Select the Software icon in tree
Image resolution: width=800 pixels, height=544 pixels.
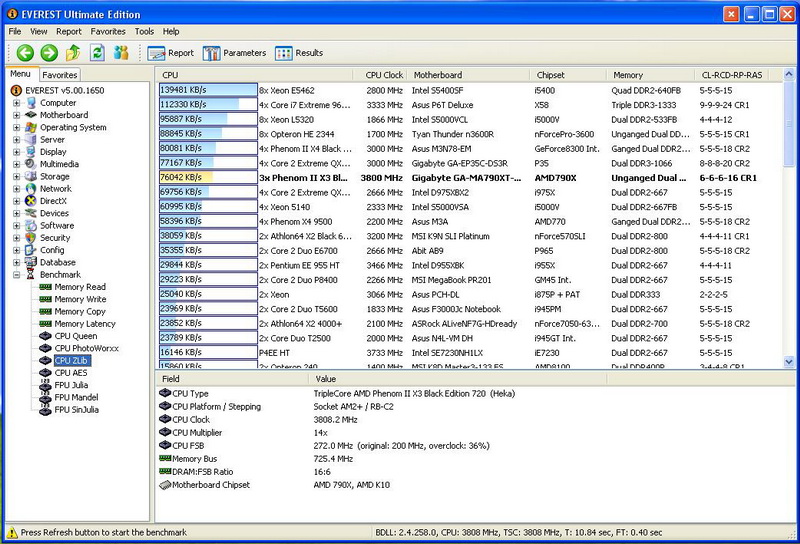point(31,225)
